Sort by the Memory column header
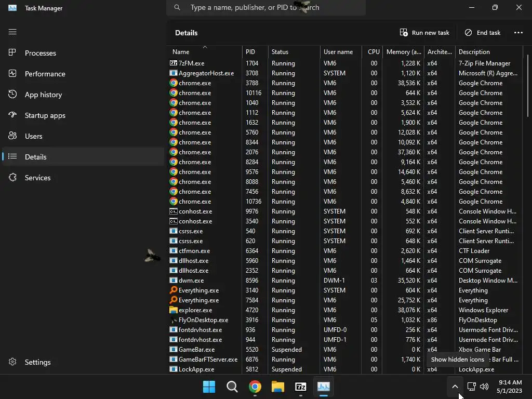This screenshot has width=532, height=399. (x=403, y=52)
